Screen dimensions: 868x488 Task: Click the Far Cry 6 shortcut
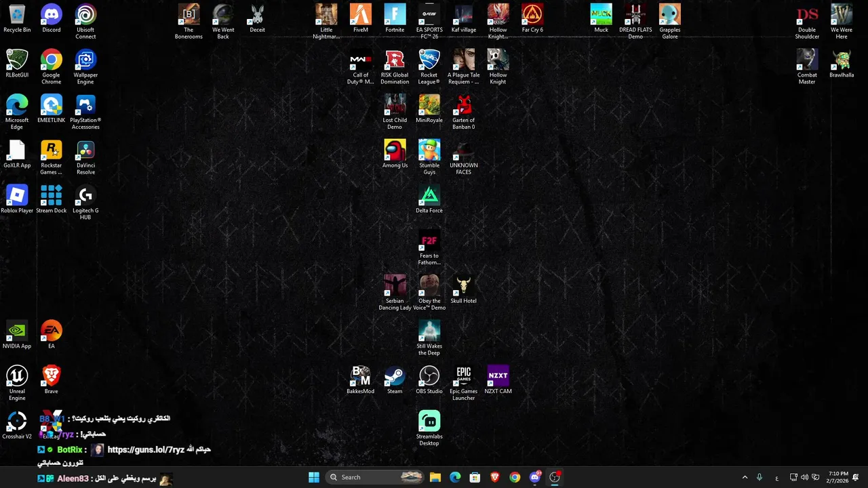(532, 18)
